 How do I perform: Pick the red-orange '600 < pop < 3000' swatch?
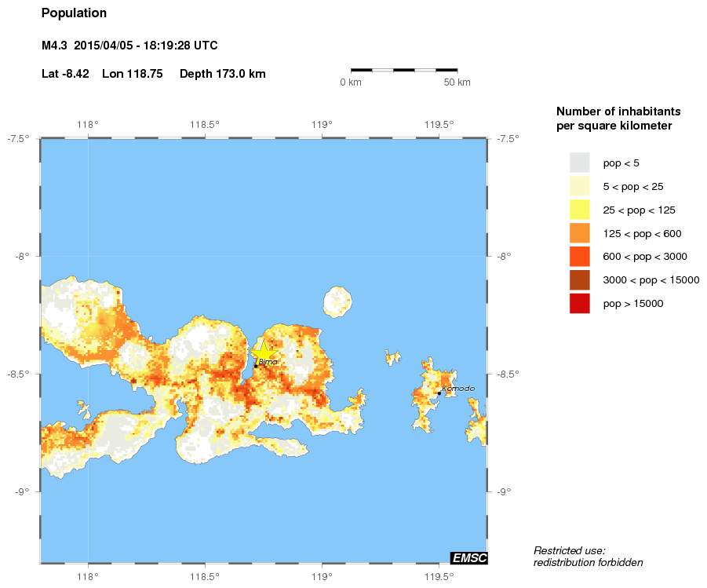click(579, 257)
